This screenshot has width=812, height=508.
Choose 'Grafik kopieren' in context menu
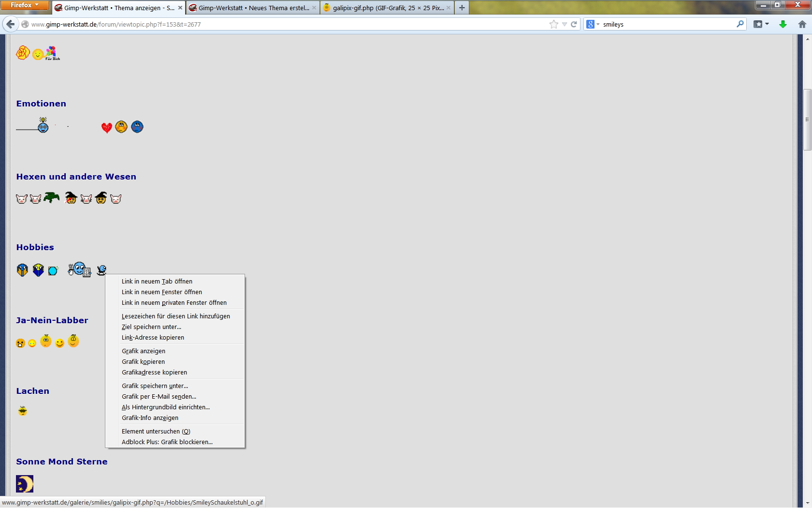[175, 361]
